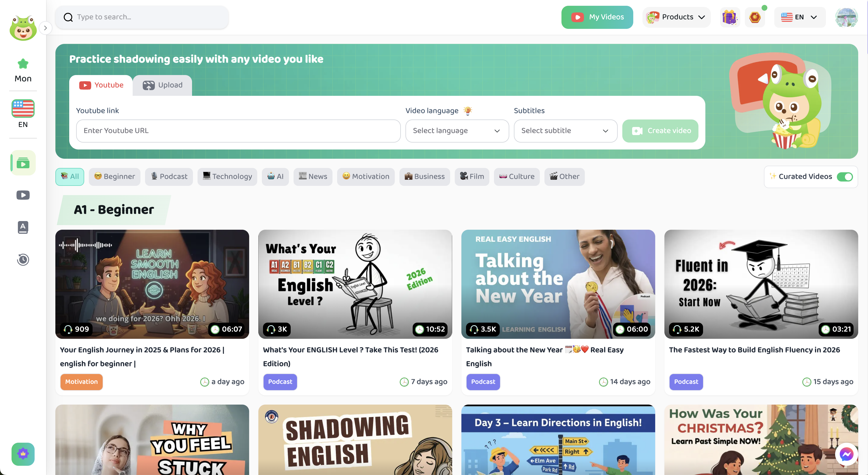Open the user profile avatar
This screenshot has height=475, width=868.
click(846, 17)
